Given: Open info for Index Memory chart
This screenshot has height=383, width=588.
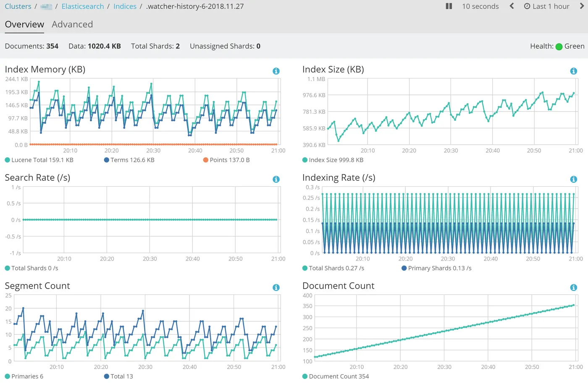Looking at the screenshot, I should [276, 71].
